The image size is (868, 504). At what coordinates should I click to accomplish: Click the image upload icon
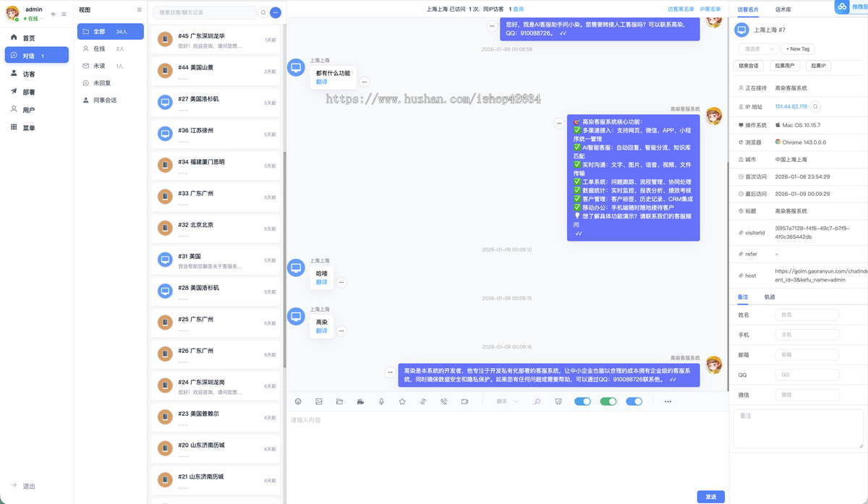(x=319, y=401)
